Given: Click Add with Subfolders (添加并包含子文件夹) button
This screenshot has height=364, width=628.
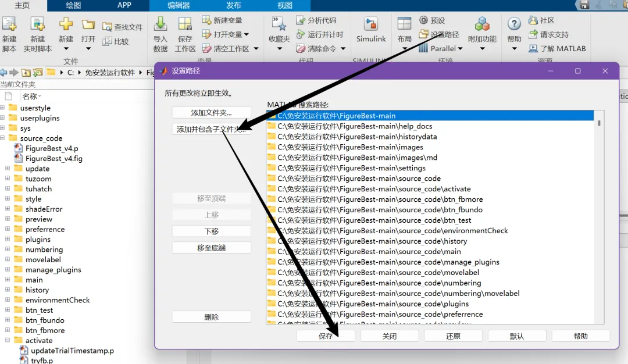Looking at the screenshot, I should click(212, 129).
